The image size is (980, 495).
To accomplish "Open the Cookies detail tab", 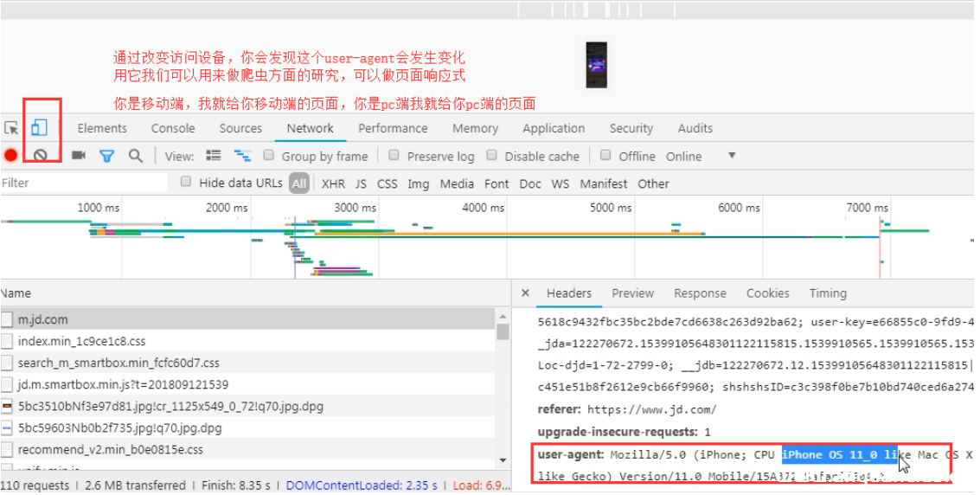I will click(767, 293).
